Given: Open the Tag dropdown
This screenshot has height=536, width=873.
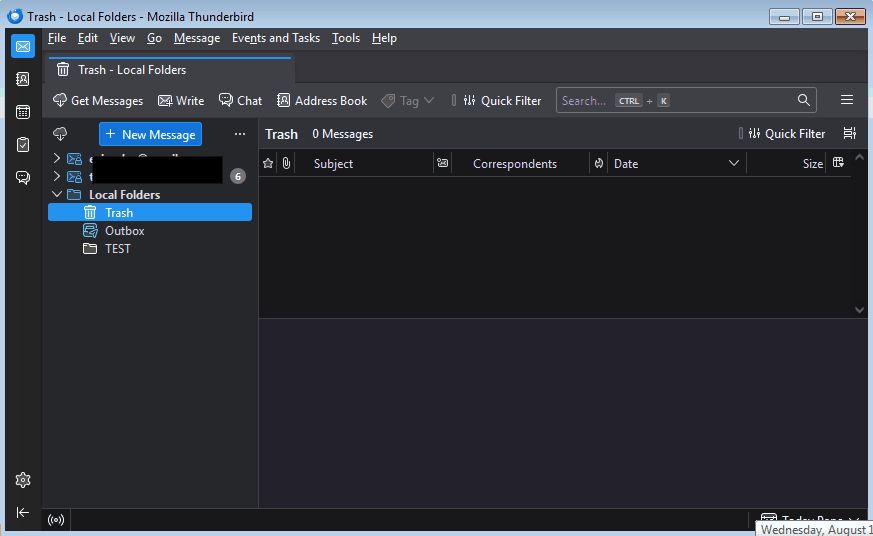Looking at the screenshot, I should tap(408, 101).
